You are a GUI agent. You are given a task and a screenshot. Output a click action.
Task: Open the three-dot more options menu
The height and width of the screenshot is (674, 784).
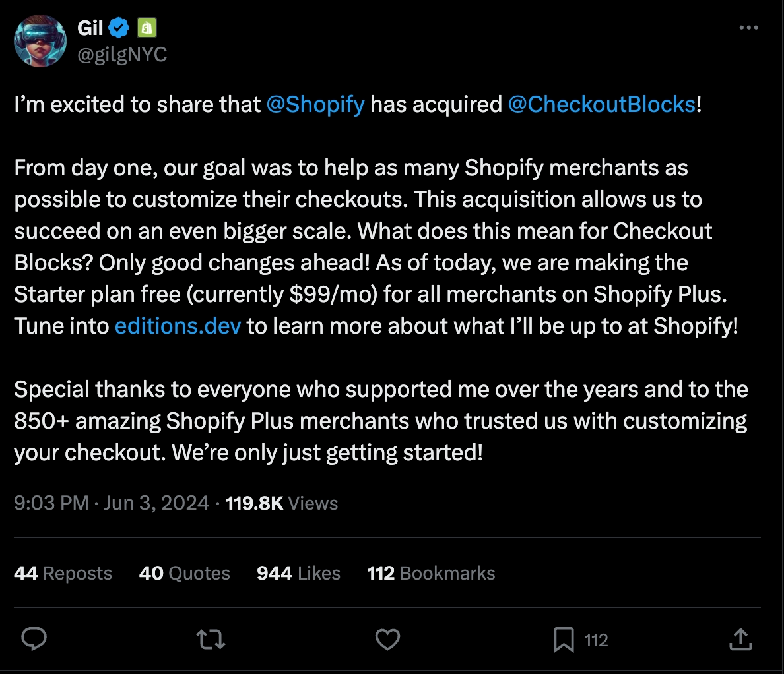[x=748, y=28]
